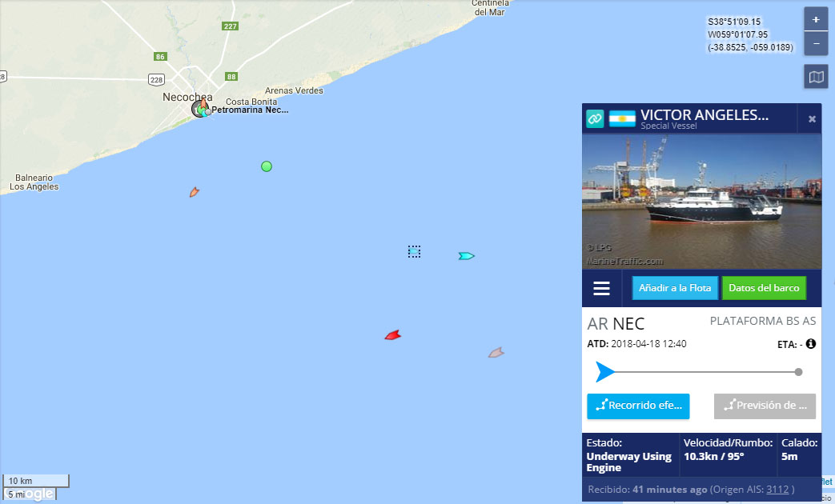Click the blue arrow on voyage progress bar

(605, 371)
